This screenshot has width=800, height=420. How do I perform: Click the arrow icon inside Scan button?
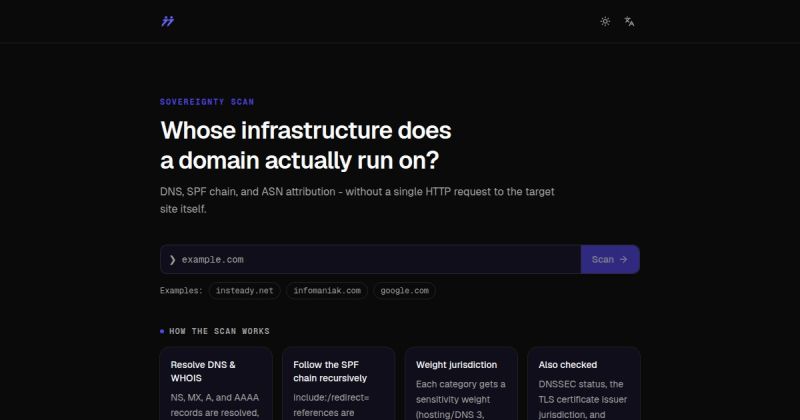pyautogui.click(x=623, y=259)
